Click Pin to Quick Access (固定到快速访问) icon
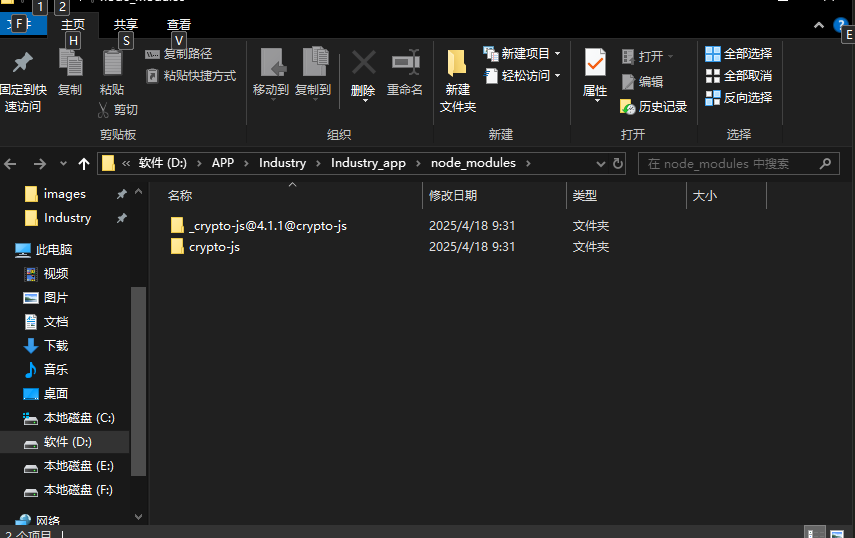This screenshot has height=538, width=855. (22, 65)
